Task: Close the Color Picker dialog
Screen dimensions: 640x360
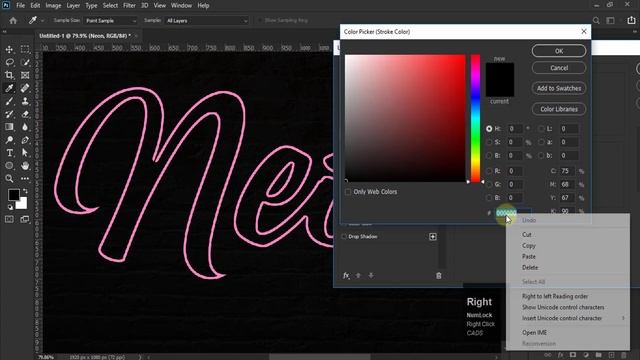Action: click(584, 31)
